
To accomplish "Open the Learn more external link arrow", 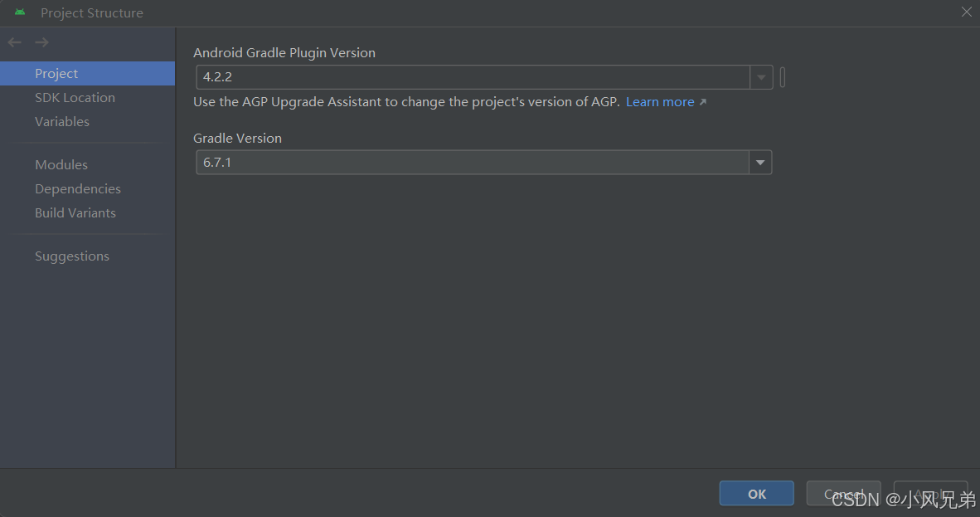I will pyautogui.click(x=702, y=101).
